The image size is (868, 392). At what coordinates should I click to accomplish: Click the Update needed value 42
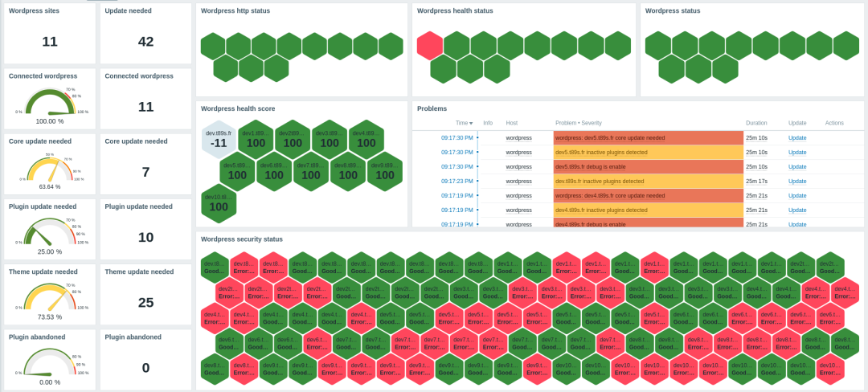pyautogui.click(x=145, y=42)
